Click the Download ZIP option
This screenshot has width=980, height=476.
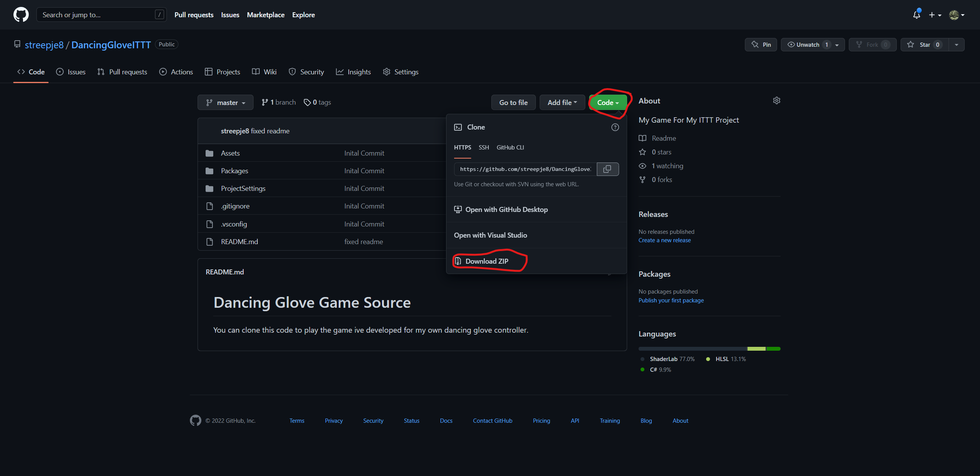click(x=486, y=261)
